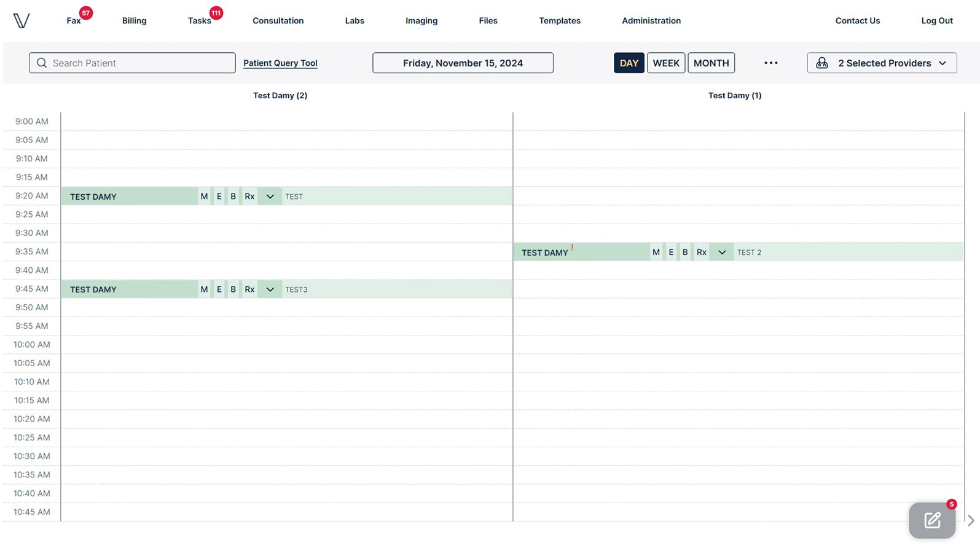
Task: Click M icon on 9:45 AM appointment
Action: 204,289
